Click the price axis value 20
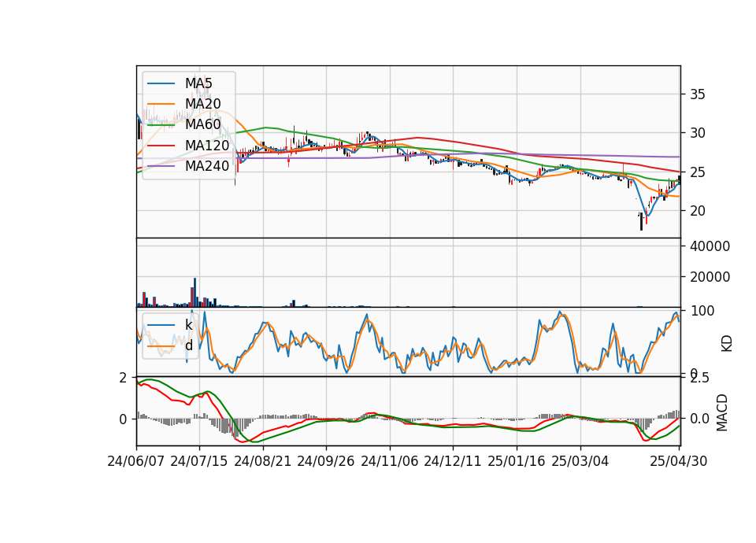Screen dimensions: 756x543 pos(698,211)
